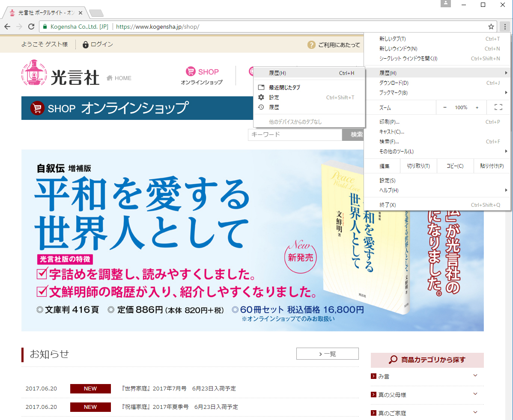Expand the み言 category
The image size is (513, 420).
(475, 375)
